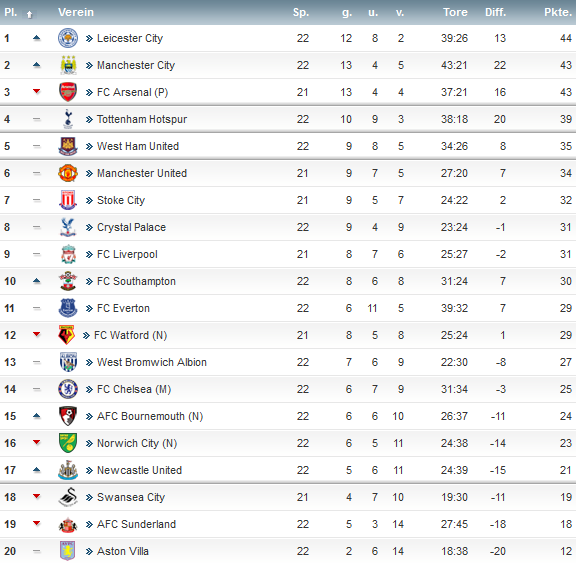Viewport: 576px width, 563px height.
Task: Click the Aston Villa crest
Action: pyautogui.click(x=68, y=551)
